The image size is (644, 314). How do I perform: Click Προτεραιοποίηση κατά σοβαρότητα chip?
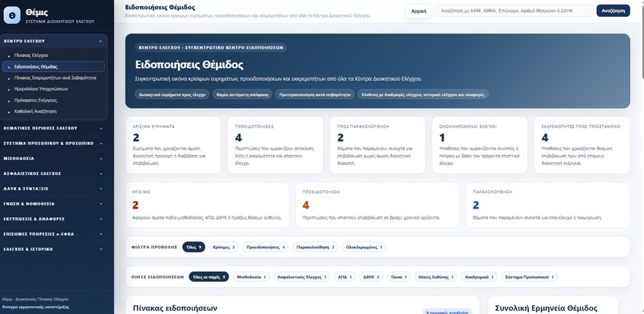tap(315, 94)
